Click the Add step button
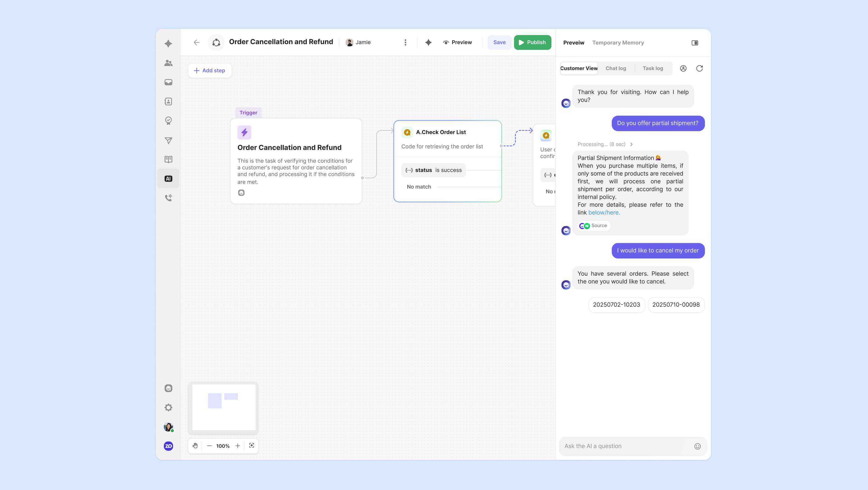The height and width of the screenshot is (490, 868). click(209, 70)
